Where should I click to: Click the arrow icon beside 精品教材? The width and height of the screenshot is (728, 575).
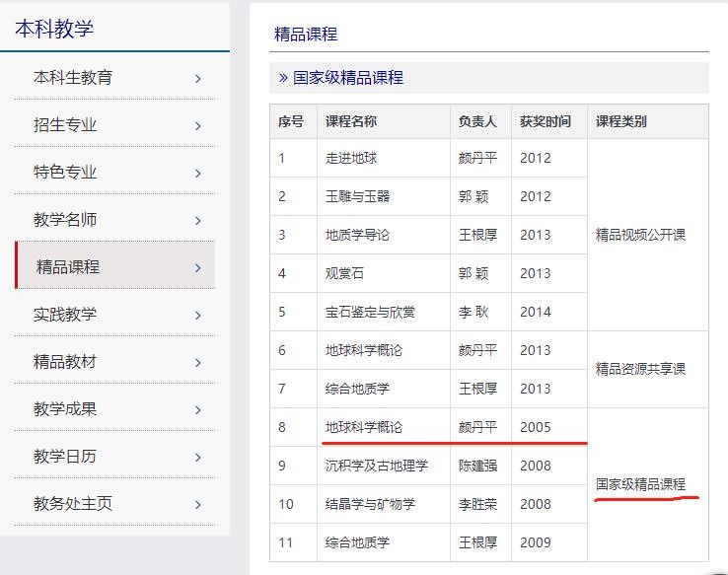(198, 362)
